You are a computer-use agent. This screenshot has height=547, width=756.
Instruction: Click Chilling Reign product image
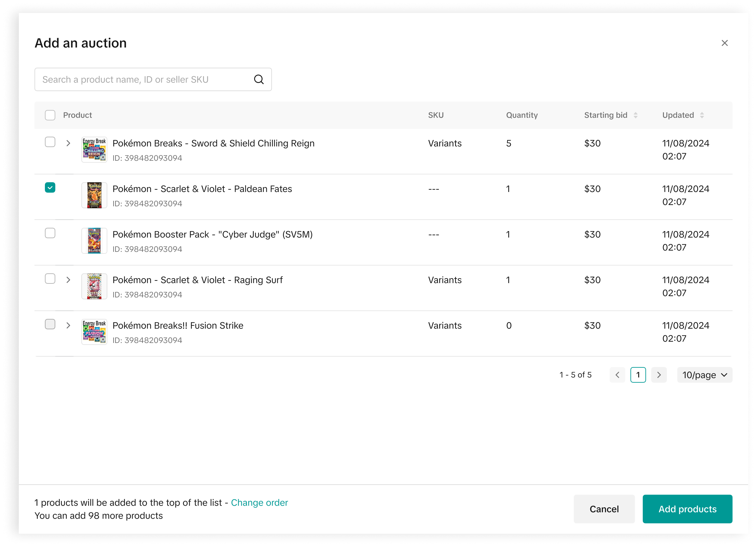[x=94, y=150]
